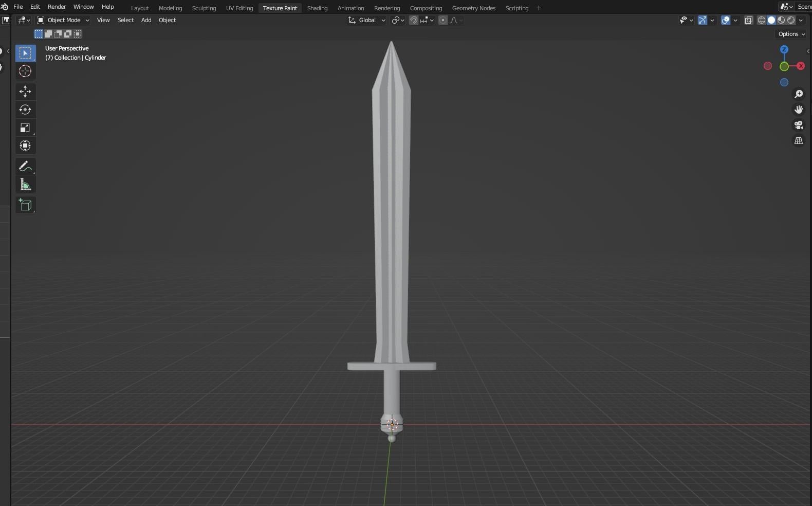Open gizmo options dropdown arrow
This screenshot has width=812, height=506.
pos(712,20)
